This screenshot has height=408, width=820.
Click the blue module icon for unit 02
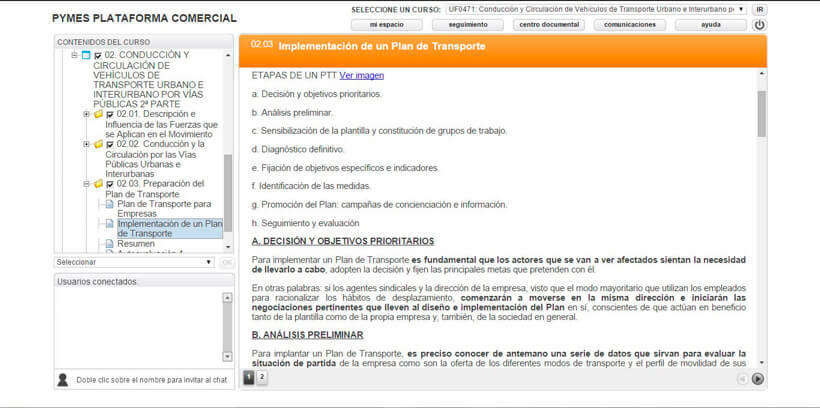click(x=86, y=55)
